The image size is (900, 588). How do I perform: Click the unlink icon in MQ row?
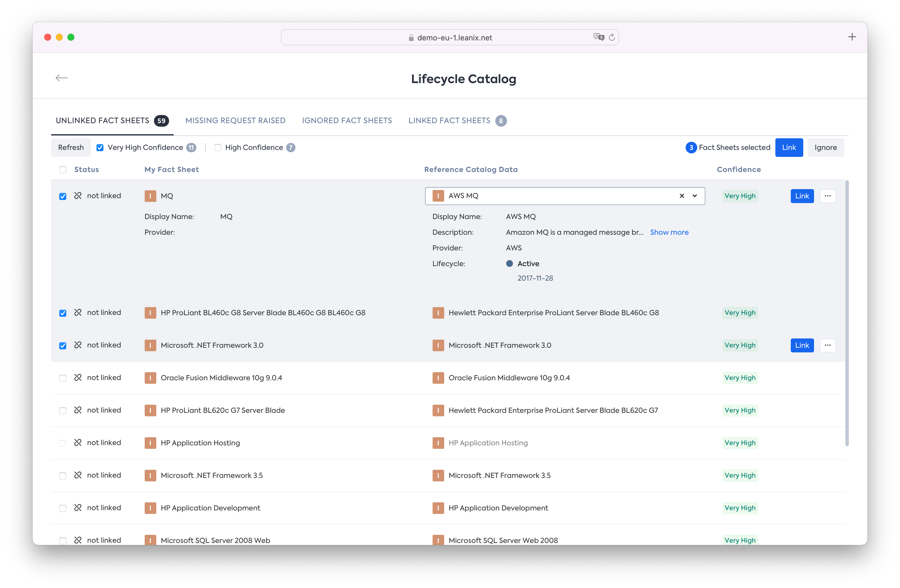pos(78,196)
